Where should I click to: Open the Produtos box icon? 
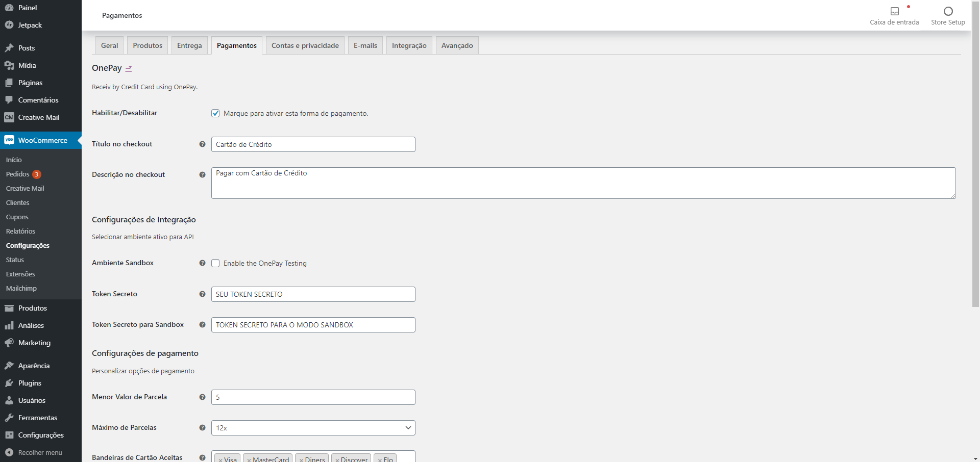coord(9,308)
